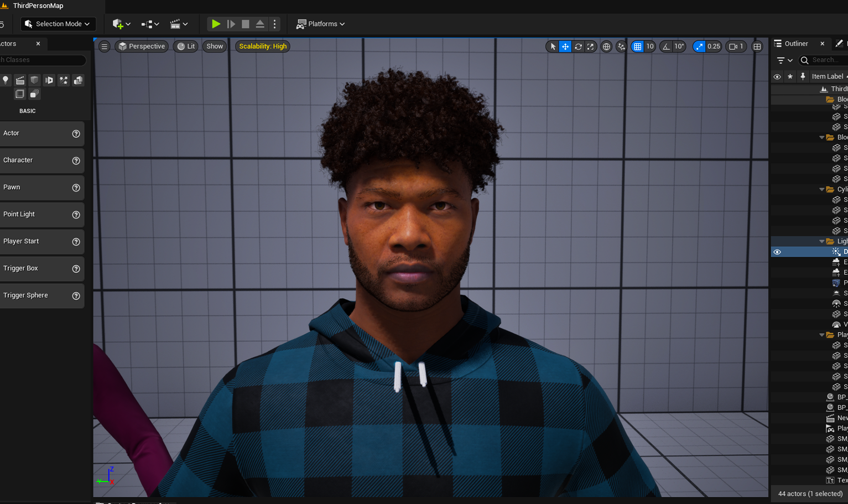Viewport: 848px width, 504px height.
Task: Open rotation snap value 10°
Action: pos(679,46)
